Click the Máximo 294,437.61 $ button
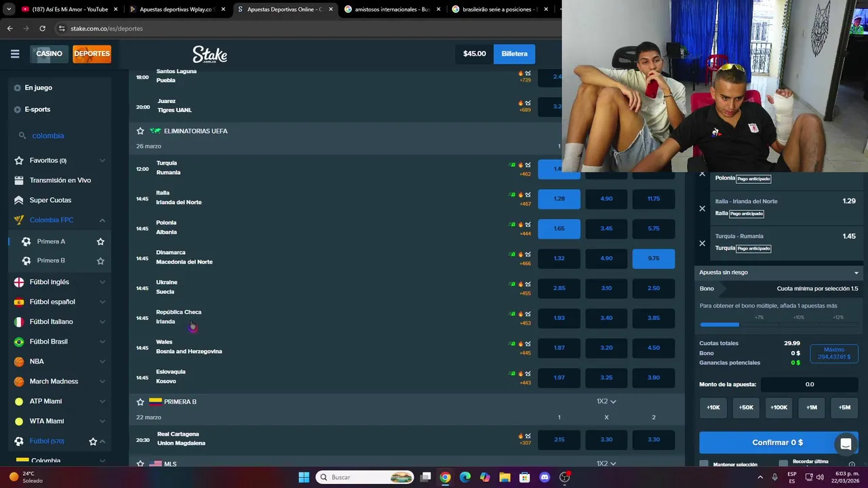 click(x=834, y=353)
